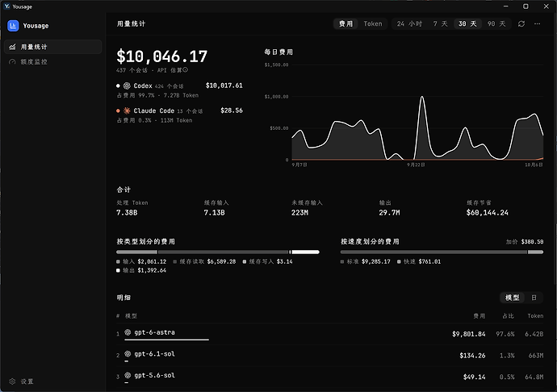557x392 pixels.
Task: Click the Codex OpenAI logo icon
Action: (x=127, y=85)
